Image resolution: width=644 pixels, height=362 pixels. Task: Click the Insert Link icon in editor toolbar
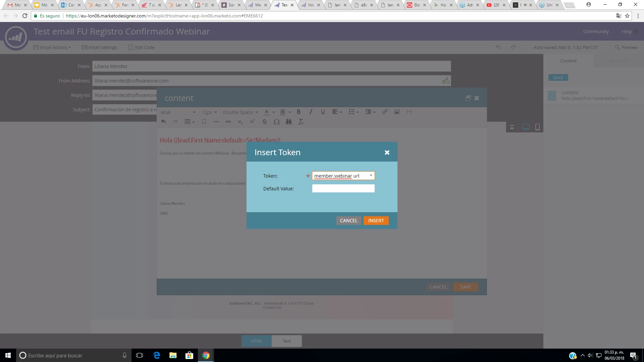click(385, 112)
